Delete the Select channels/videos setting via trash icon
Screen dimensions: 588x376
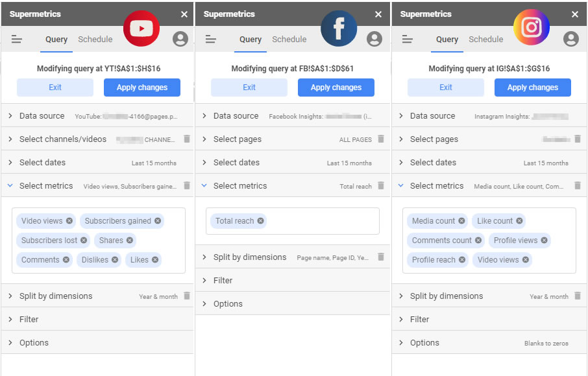(187, 139)
